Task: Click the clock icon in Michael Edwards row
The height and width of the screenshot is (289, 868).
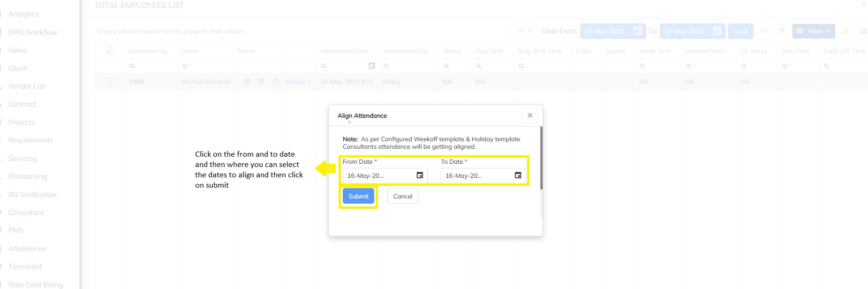Action: click(247, 82)
